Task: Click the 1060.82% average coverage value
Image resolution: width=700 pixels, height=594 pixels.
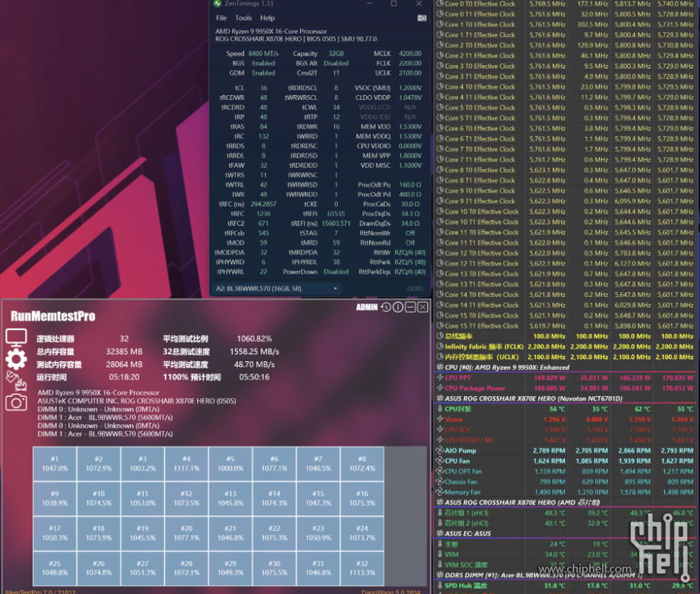Action: (x=254, y=338)
